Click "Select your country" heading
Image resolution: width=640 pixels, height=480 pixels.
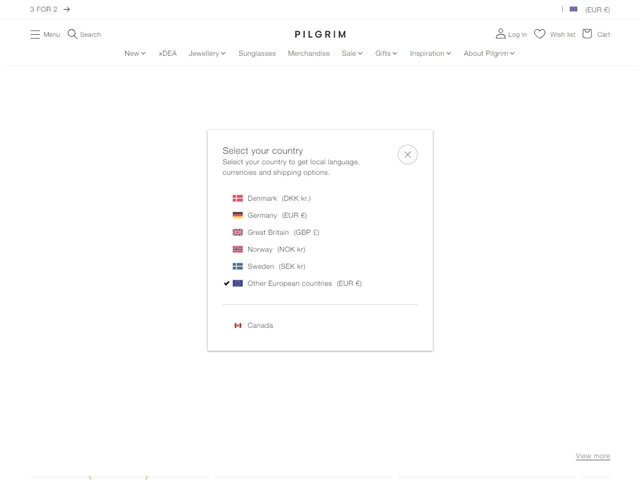[x=263, y=151]
